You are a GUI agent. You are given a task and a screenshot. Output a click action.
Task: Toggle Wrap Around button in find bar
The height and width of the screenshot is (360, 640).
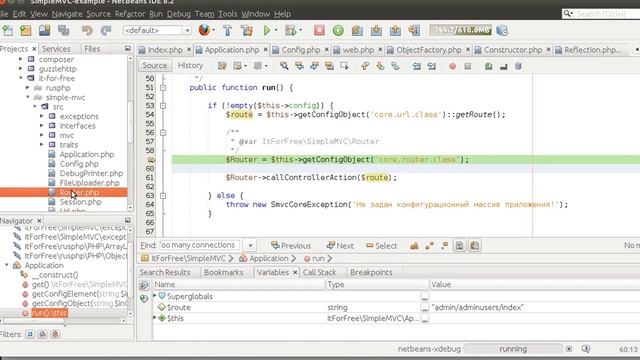(475, 245)
